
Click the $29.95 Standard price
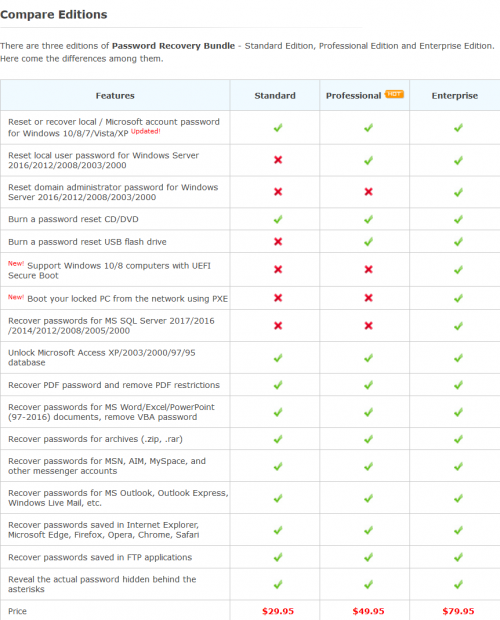[278, 611]
